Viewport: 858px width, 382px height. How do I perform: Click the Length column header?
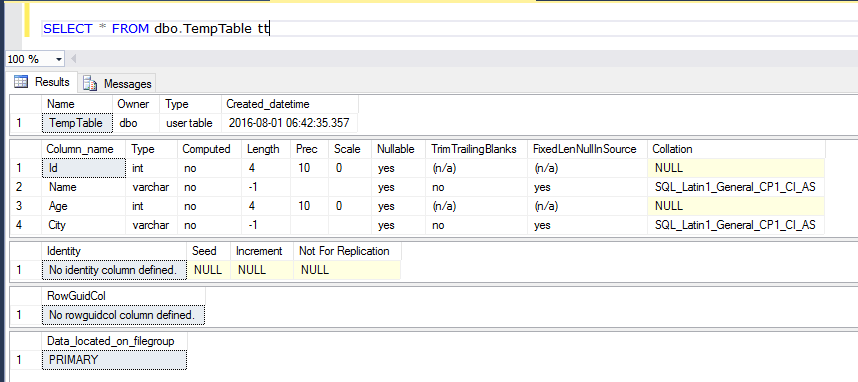point(266,149)
